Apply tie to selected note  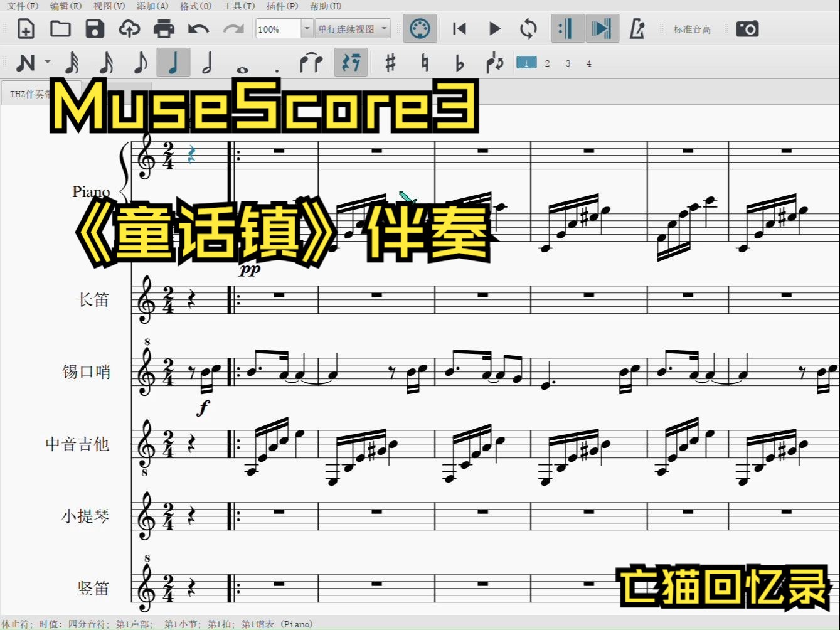pyautogui.click(x=311, y=63)
